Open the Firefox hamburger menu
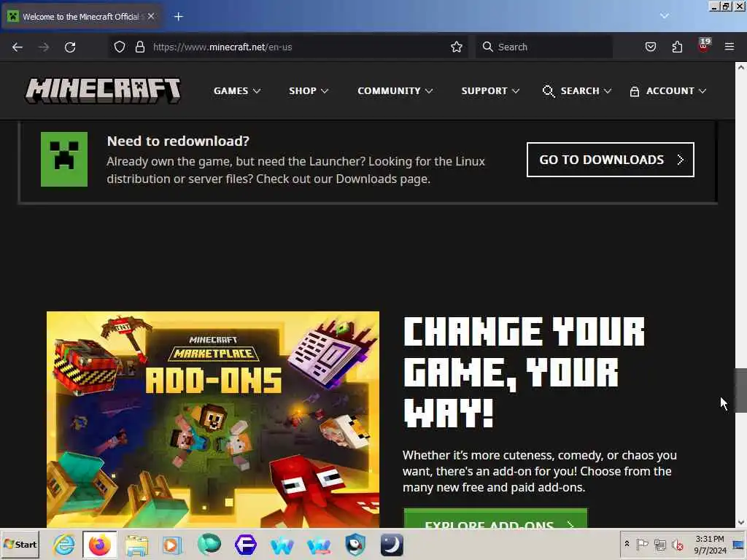 729,47
